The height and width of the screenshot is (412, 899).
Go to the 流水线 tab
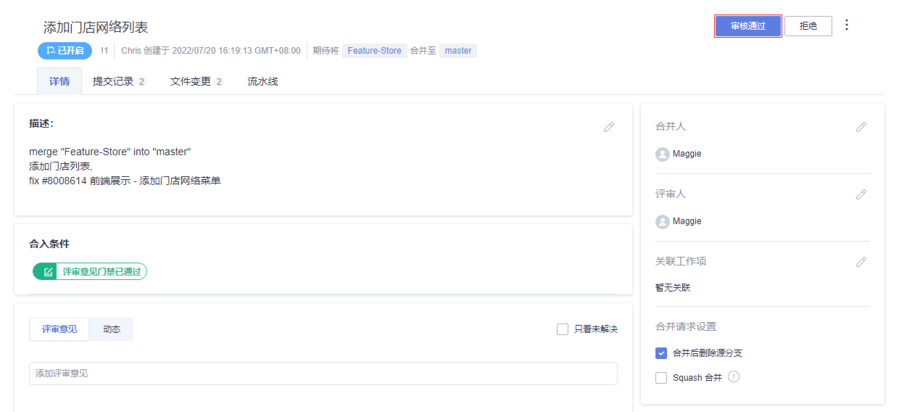coord(263,81)
